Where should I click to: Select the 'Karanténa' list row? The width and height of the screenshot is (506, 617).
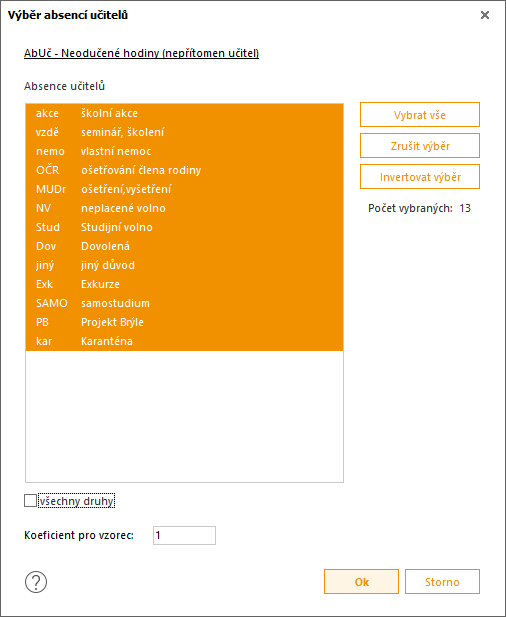click(184, 341)
